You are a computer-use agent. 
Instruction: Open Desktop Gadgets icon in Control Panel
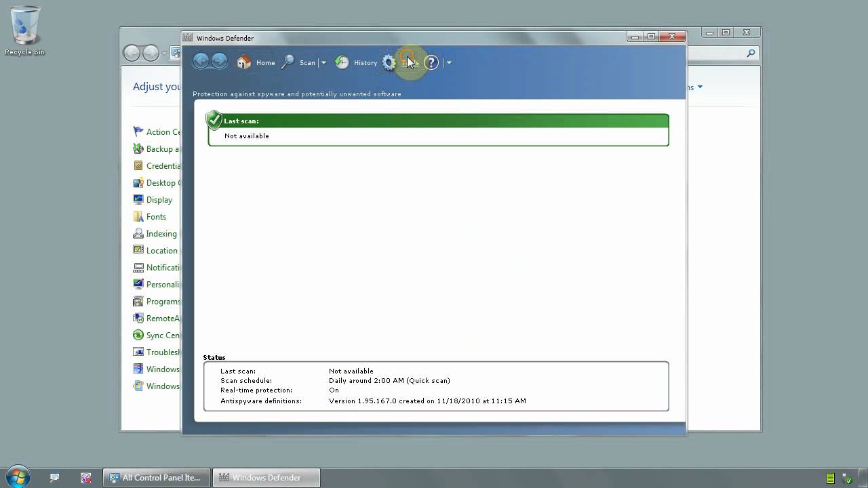[138, 182]
